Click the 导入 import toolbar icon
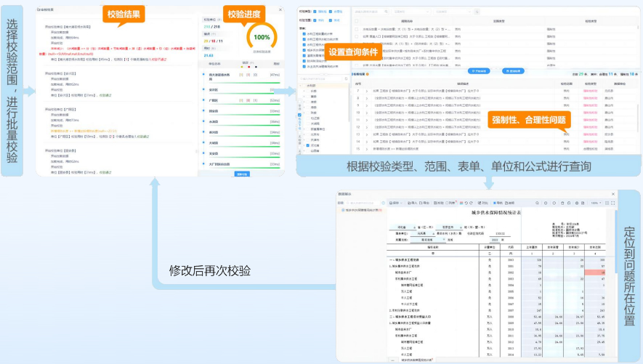 pyautogui.click(x=413, y=203)
